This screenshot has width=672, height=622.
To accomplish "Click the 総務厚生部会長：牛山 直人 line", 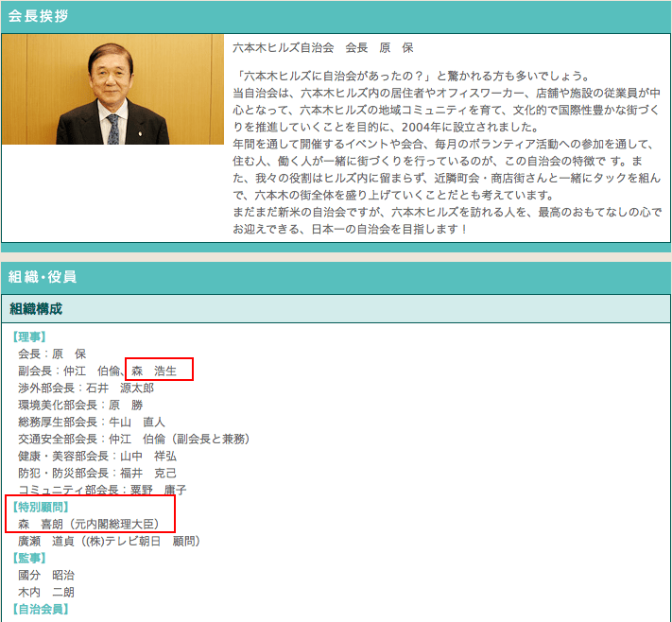I will [91, 422].
